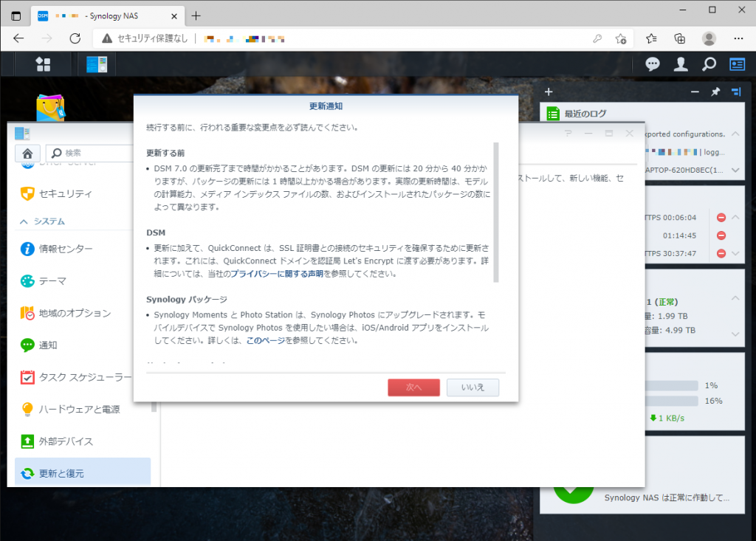The image size is (756, 541).
Task: Open the DSM search magnifier icon
Action: click(709, 64)
